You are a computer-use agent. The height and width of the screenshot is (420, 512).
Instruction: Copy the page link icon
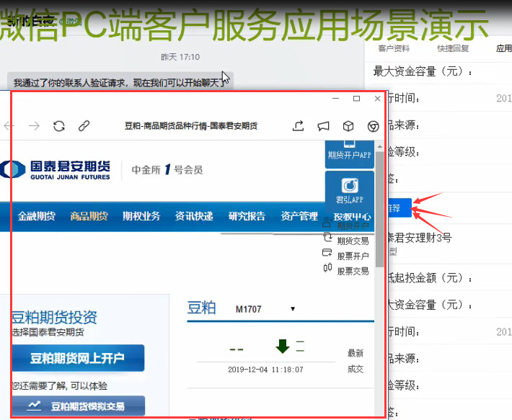(x=84, y=126)
